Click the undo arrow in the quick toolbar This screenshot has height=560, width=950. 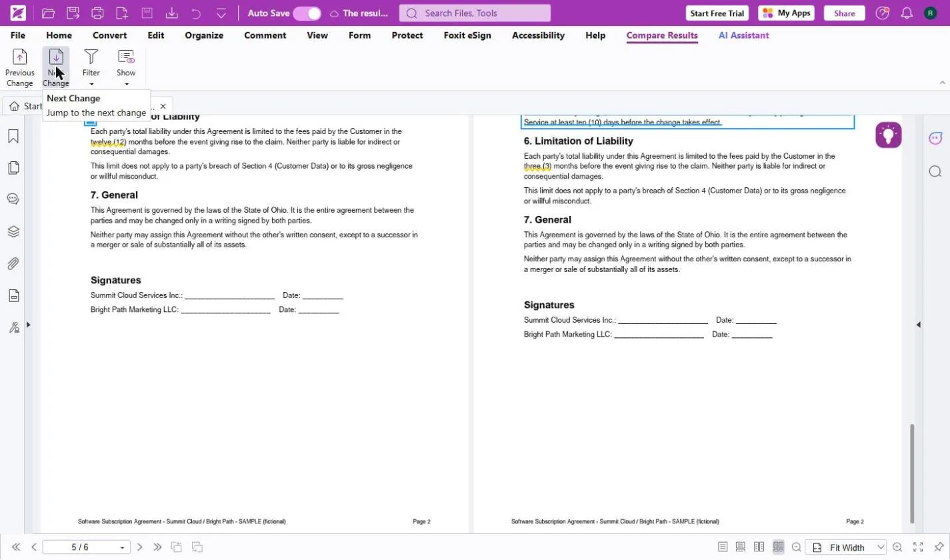[196, 13]
